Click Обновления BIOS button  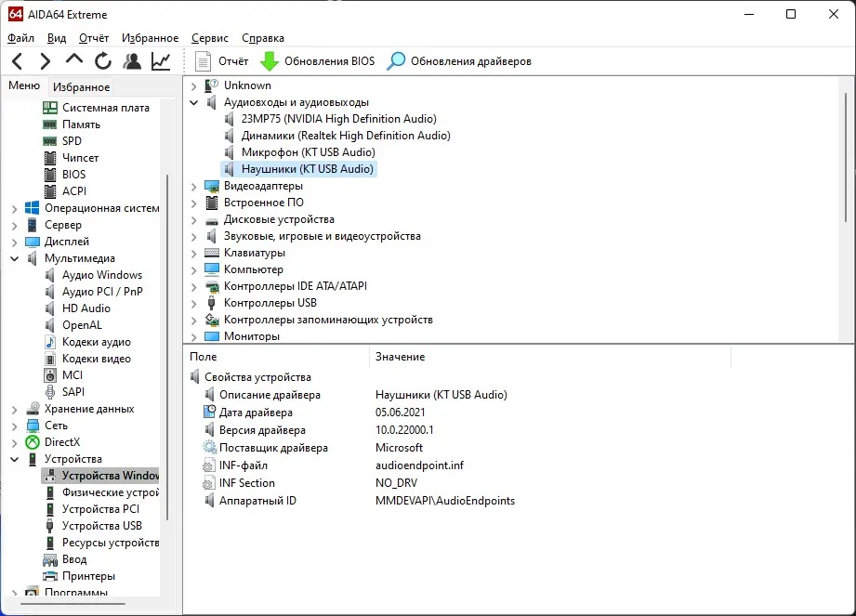[317, 61]
